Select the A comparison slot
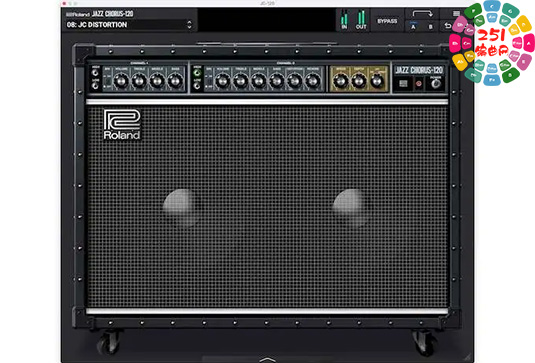This screenshot has height=363, width=535. (413, 27)
